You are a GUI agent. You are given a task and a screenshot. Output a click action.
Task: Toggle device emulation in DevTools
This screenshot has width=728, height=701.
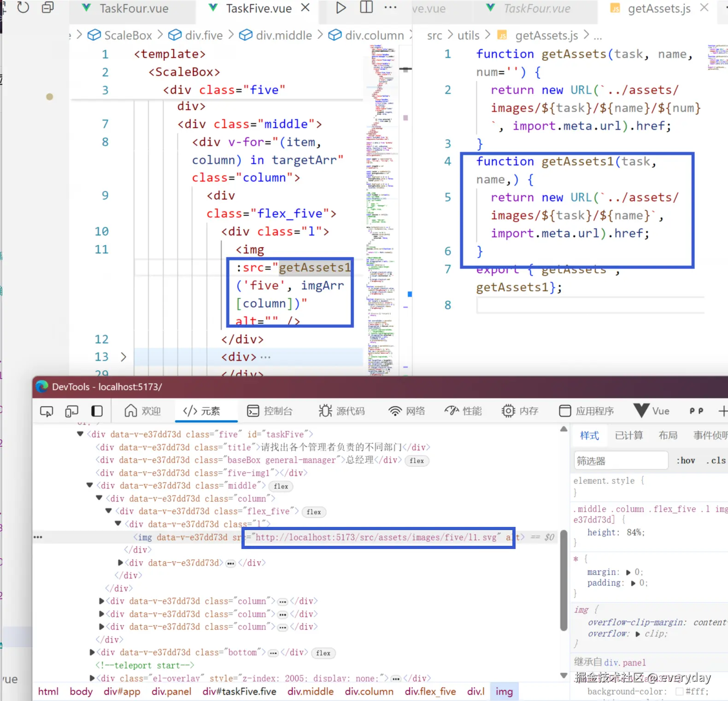[71, 411]
